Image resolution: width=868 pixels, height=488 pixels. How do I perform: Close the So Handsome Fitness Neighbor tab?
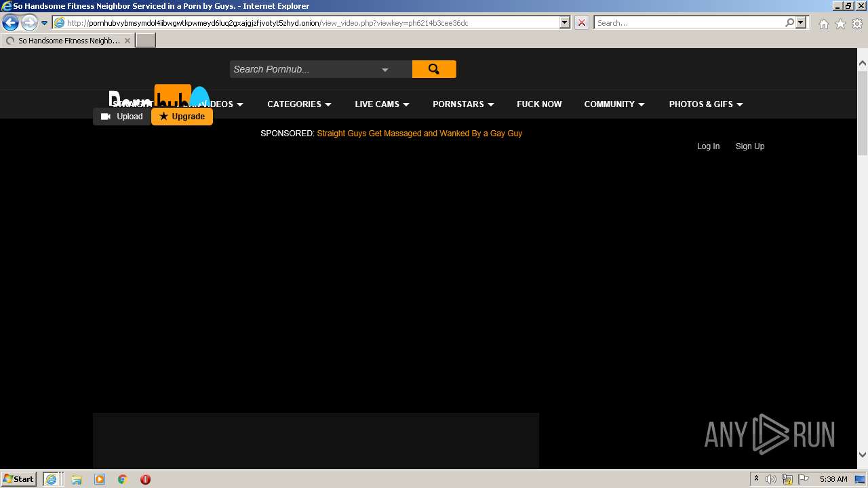pyautogui.click(x=127, y=41)
